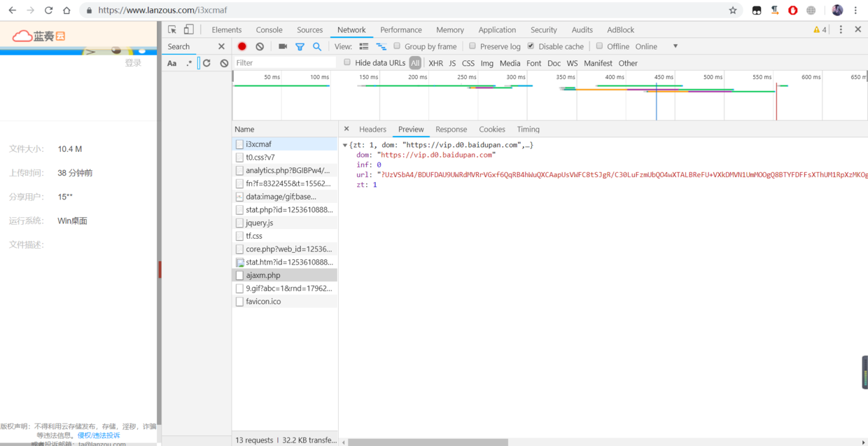Check Hide data URLs option

click(346, 62)
